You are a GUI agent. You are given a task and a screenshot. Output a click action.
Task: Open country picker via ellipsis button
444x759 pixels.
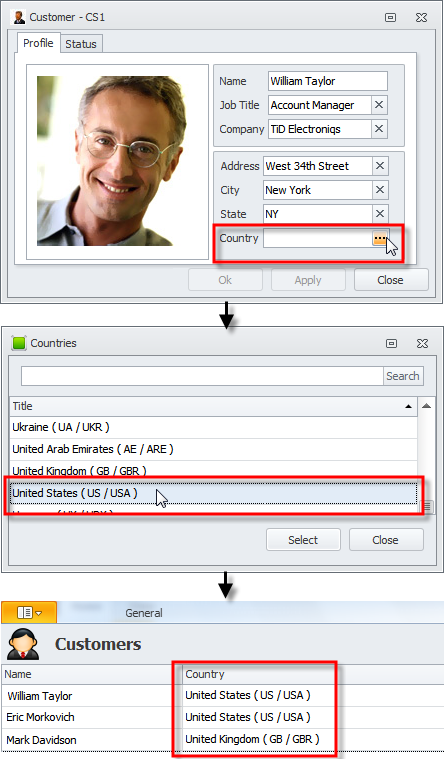coord(380,238)
